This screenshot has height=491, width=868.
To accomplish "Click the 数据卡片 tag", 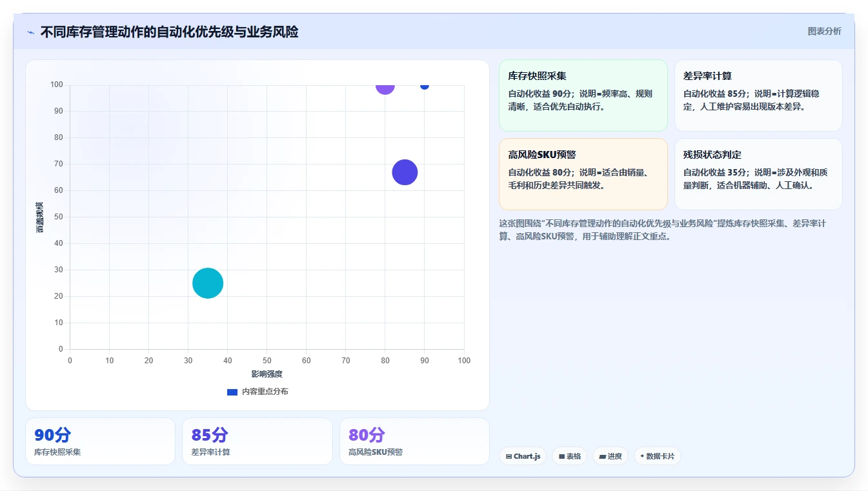I will [x=657, y=456].
